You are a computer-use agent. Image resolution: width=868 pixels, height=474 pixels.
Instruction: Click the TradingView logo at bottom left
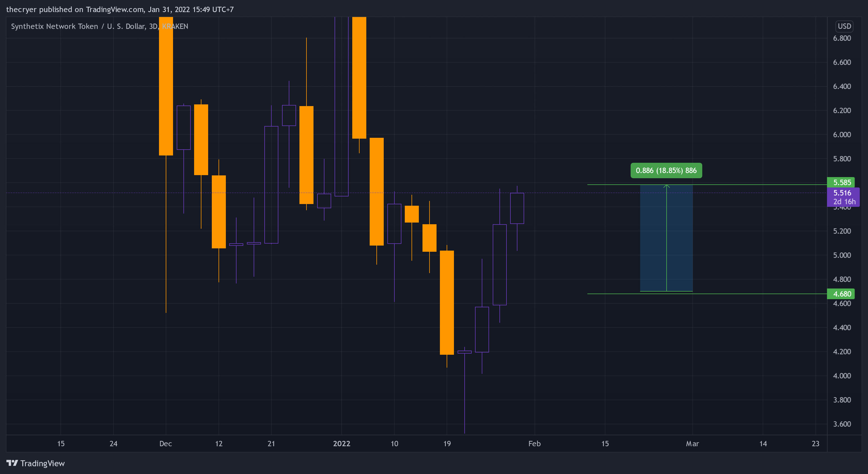pos(35,463)
